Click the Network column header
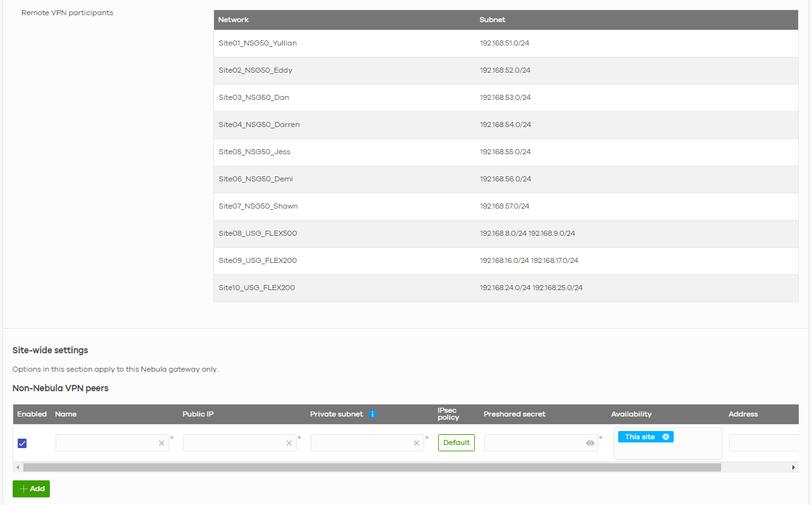 click(x=234, y=20)
